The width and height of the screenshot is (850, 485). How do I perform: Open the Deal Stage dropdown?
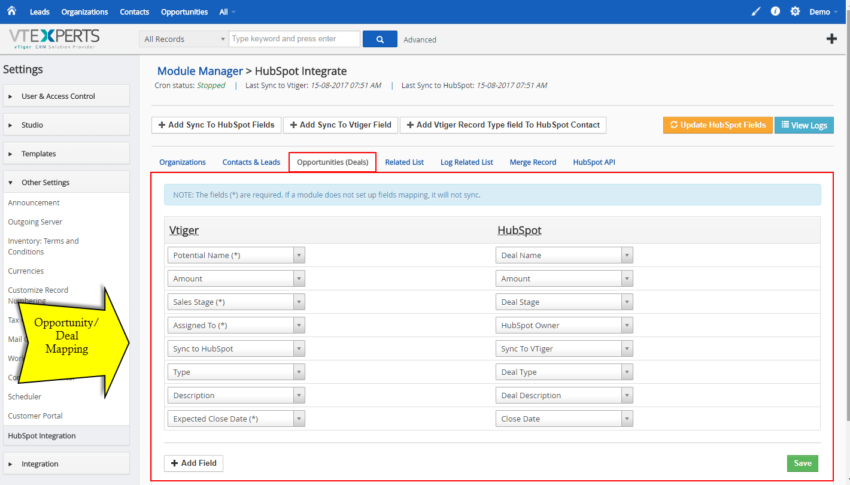[x=564, y=302]
